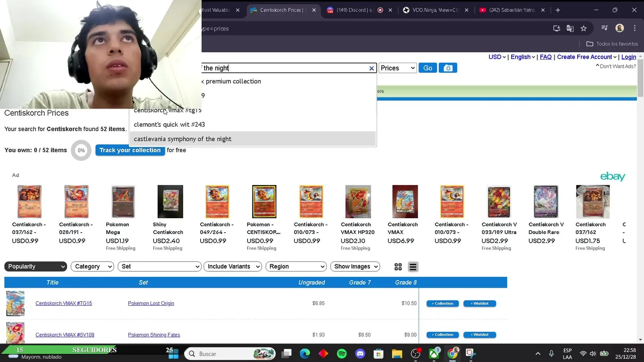
Task: Select suggestion clemont's quick wit #243
Action: tap(253, 124)
